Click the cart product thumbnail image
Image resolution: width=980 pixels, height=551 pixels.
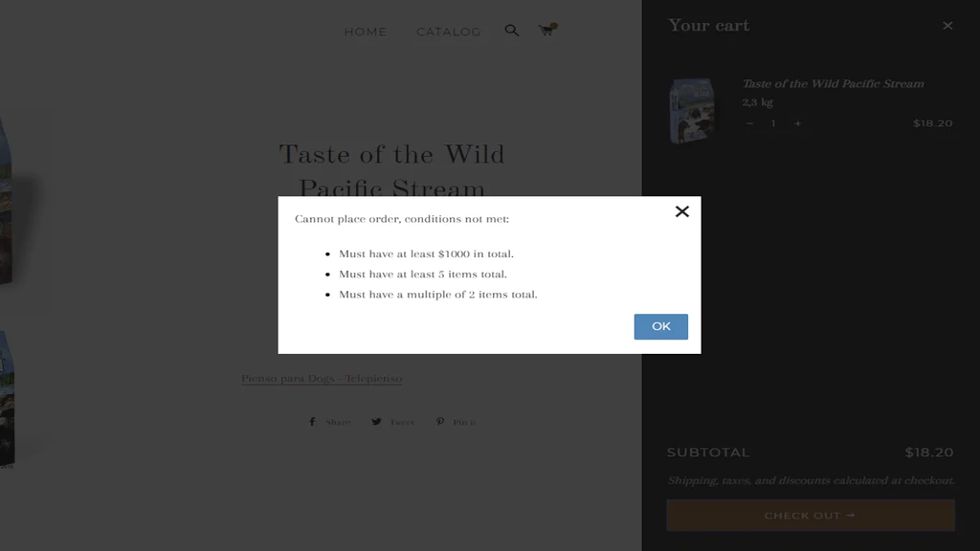tap(693, 108)
